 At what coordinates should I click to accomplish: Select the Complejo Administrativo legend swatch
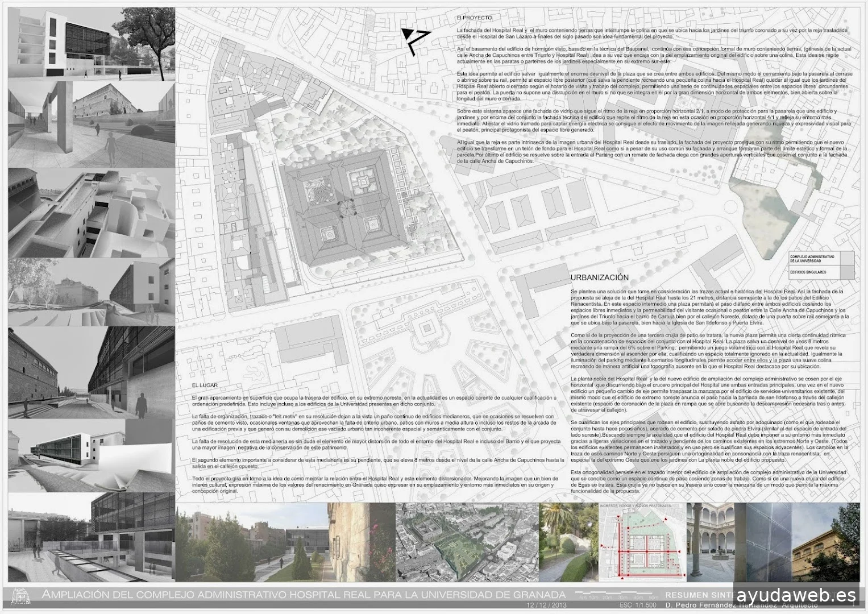click(x=846, y=259)
